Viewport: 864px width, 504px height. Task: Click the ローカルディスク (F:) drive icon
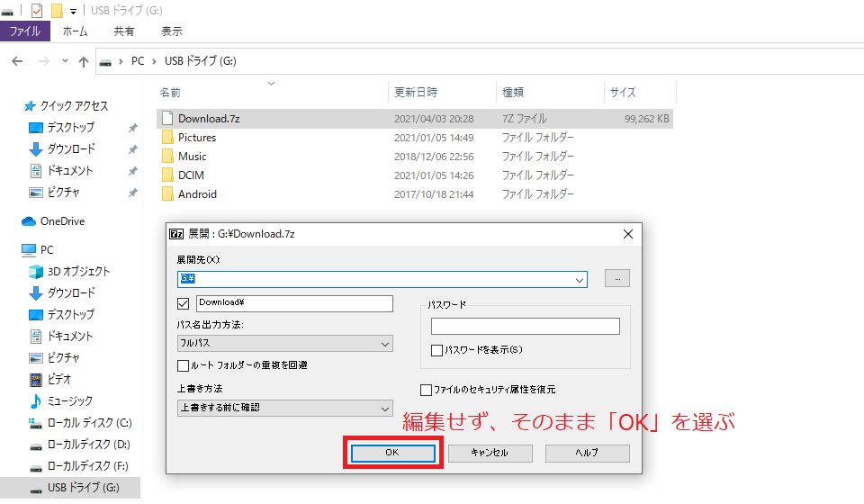[x=36, y=468]
